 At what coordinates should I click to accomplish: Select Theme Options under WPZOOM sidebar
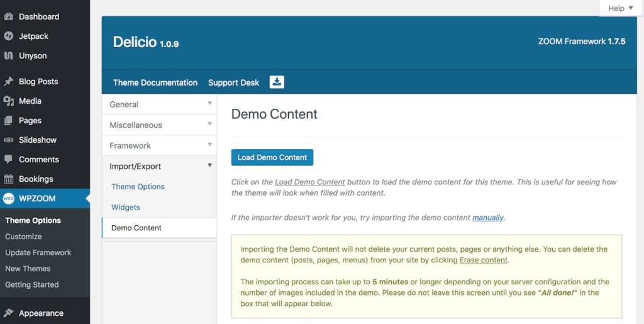33,221
